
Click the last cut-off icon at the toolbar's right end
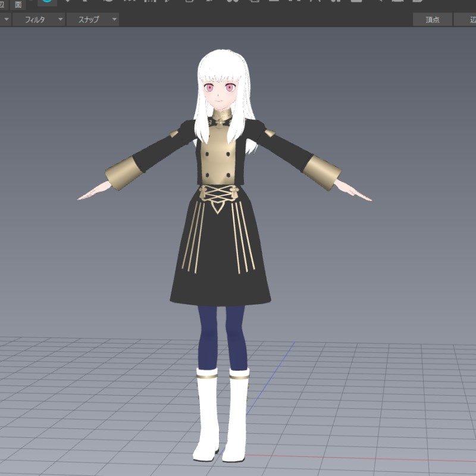[x=417, y=2]
